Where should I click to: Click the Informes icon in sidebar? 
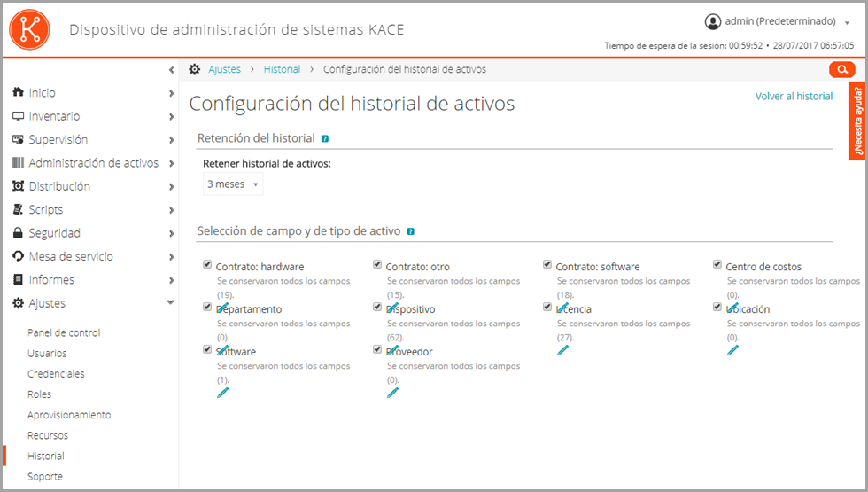pos(19,279)
